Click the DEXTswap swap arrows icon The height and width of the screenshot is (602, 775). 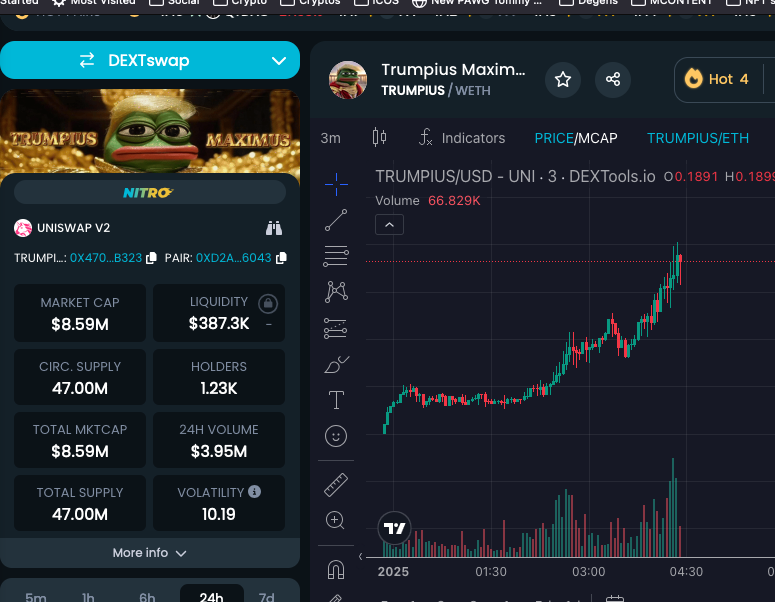point(87,60)
